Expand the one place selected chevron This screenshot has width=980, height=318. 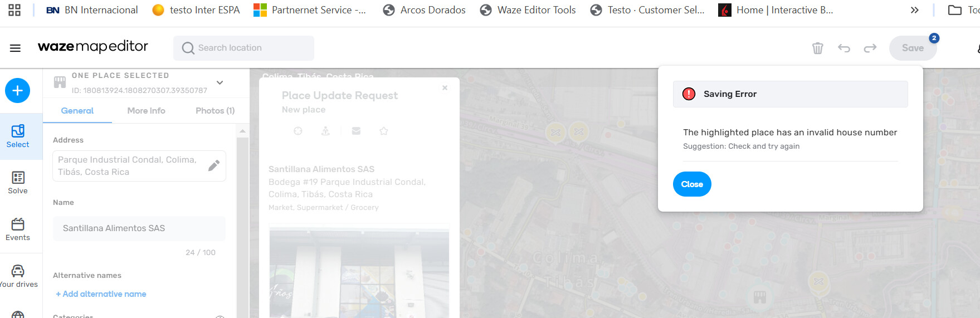220,82
